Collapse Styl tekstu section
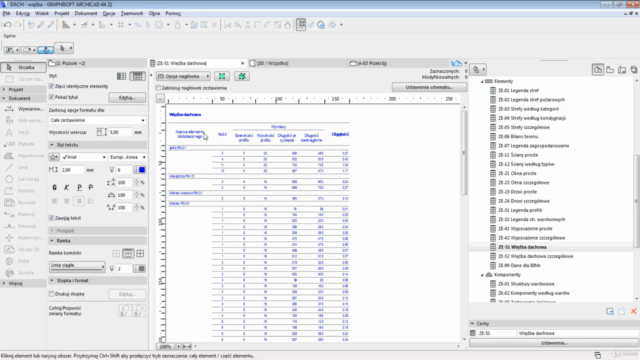This screenshot has height=360, width=640. coord(51,145)
